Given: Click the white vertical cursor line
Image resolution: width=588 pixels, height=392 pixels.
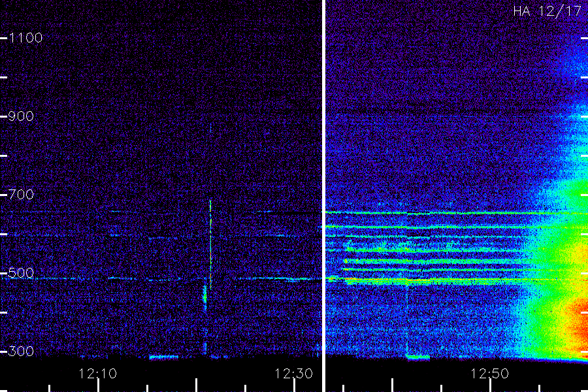Looking at the screenshot, I should 323,196.
